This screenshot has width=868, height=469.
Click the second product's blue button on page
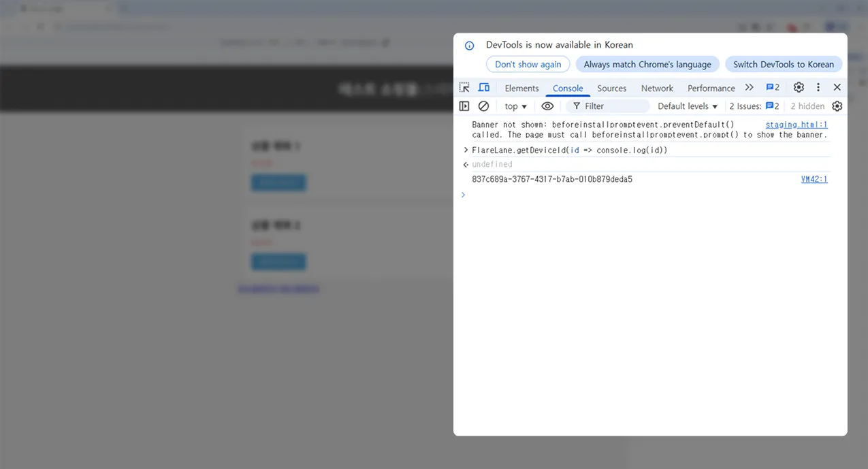pos(278,261)
